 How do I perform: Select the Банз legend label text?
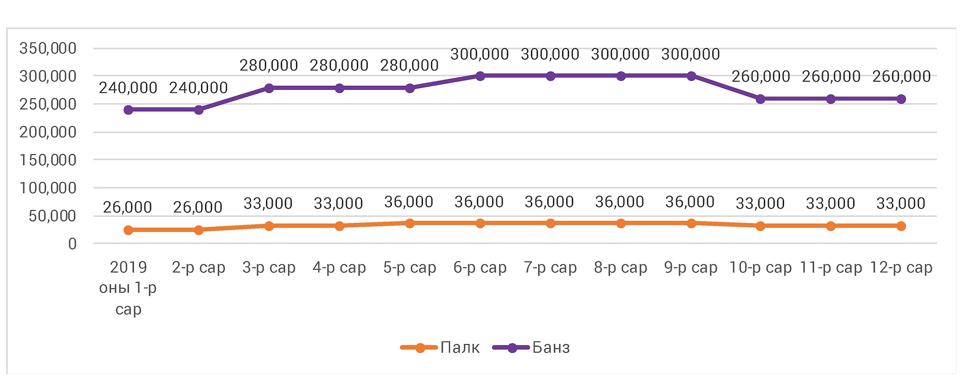(x=551, y=348)
